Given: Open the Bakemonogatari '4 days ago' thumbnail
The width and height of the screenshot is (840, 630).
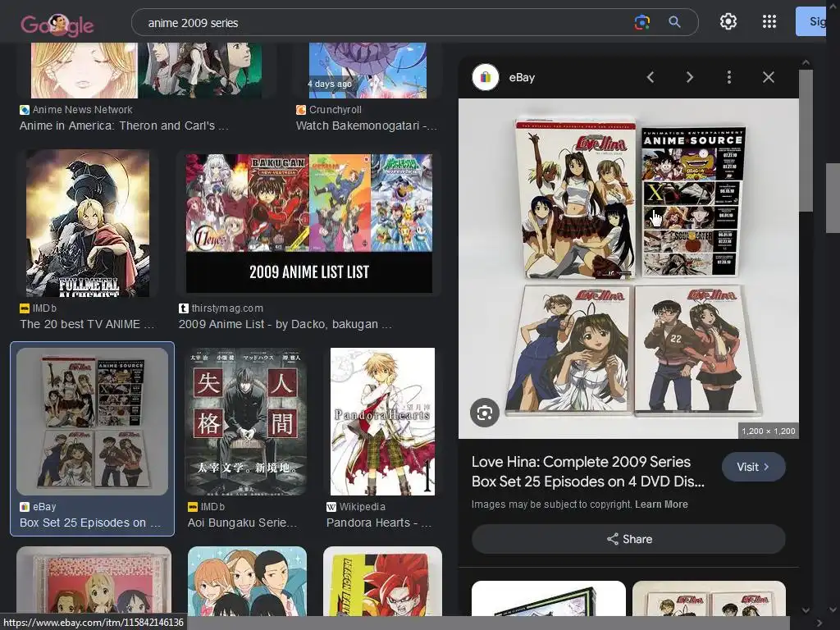Looking at the screenshot, I should tap(367, 71).
